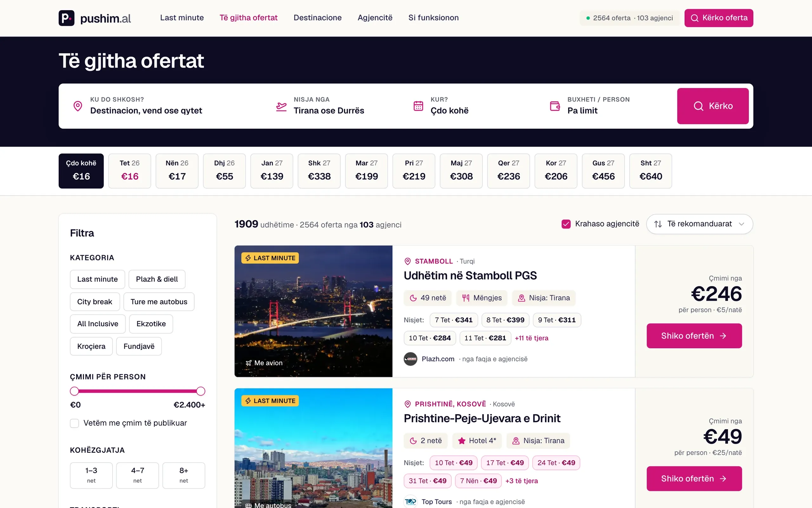812x508 pixels.
Task: Select the 4–7 net duration filter
Action: point(138,475)
